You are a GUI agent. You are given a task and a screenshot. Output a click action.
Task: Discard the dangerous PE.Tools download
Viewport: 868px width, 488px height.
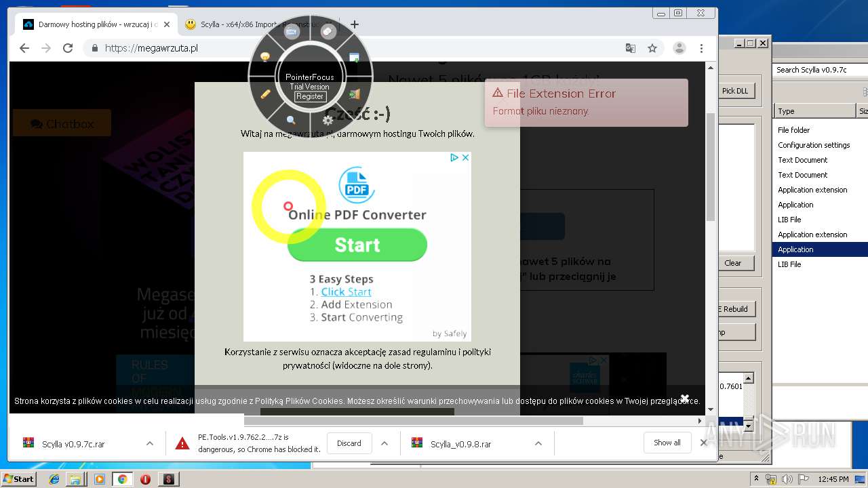tap(349, 443)
